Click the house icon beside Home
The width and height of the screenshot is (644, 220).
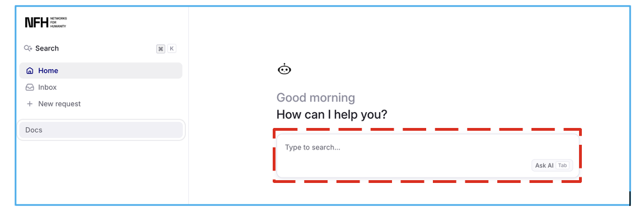click(30, 71)
